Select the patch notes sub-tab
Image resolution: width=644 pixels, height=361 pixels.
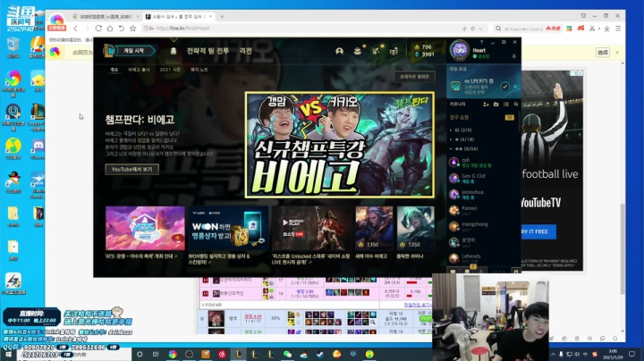click(199, 70)
